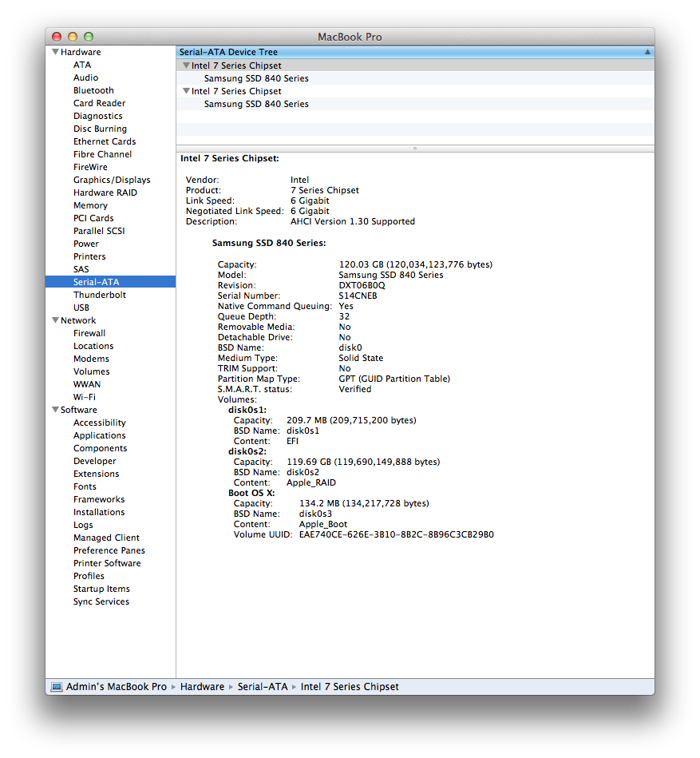Open Preference Panes list
This screenshot has height=758, width=700.
109,550
